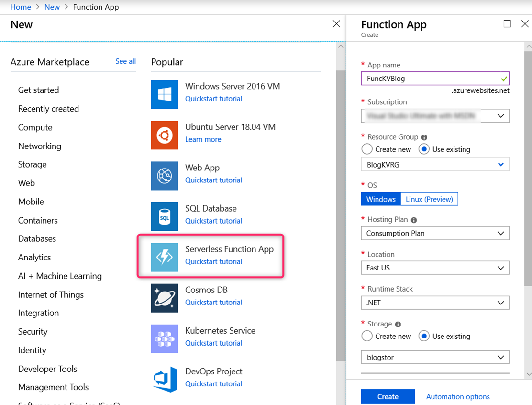Image resolution: width=532 pixels, height=405 pixels.
Task: Close the Function App blade
Action: [x=525, y=24]
